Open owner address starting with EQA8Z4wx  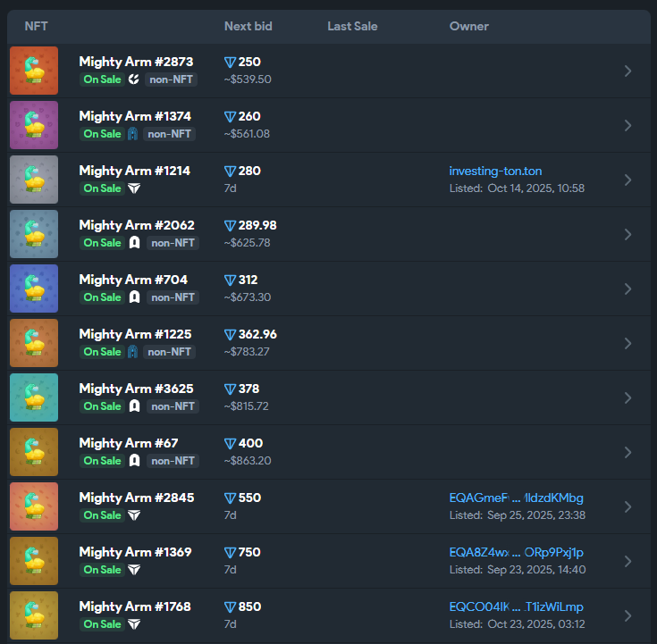point(516,552)
